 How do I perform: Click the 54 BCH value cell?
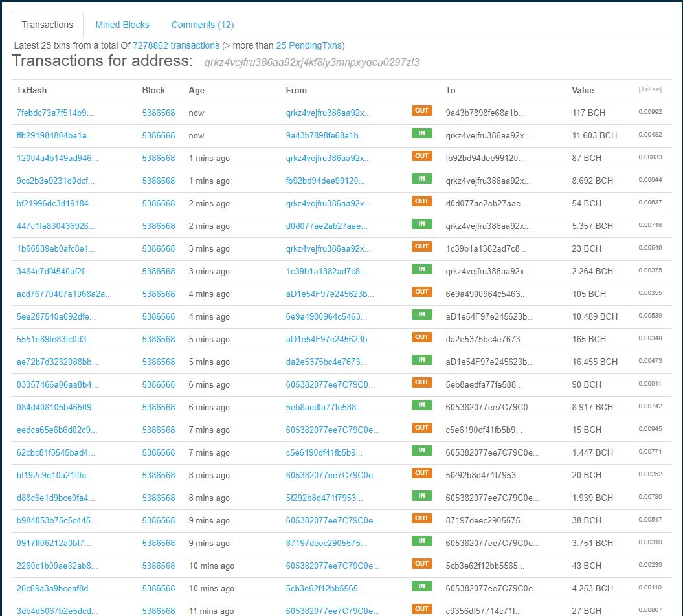pos(587,203)
